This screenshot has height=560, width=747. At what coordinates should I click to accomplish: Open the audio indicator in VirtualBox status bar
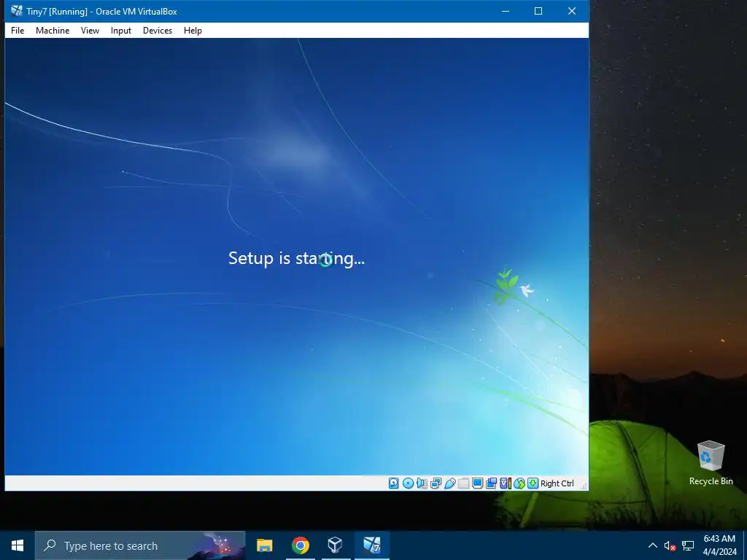[x=422, y=483]
